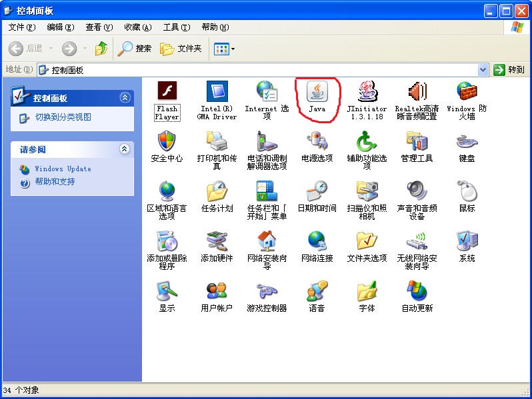The height and width of the screenshot is (399, 532).
Task: Click the 后退 back button
Action: click(x=26, y=49)
